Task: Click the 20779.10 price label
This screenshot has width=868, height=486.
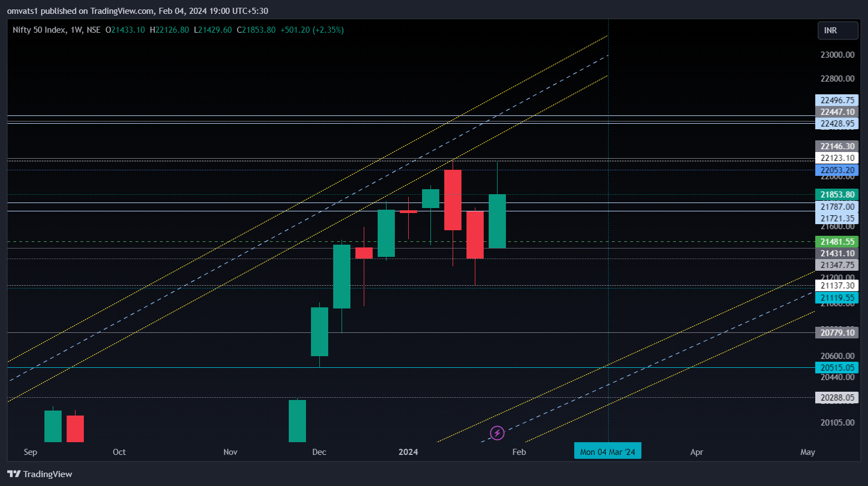Action: tap(837, 333)
